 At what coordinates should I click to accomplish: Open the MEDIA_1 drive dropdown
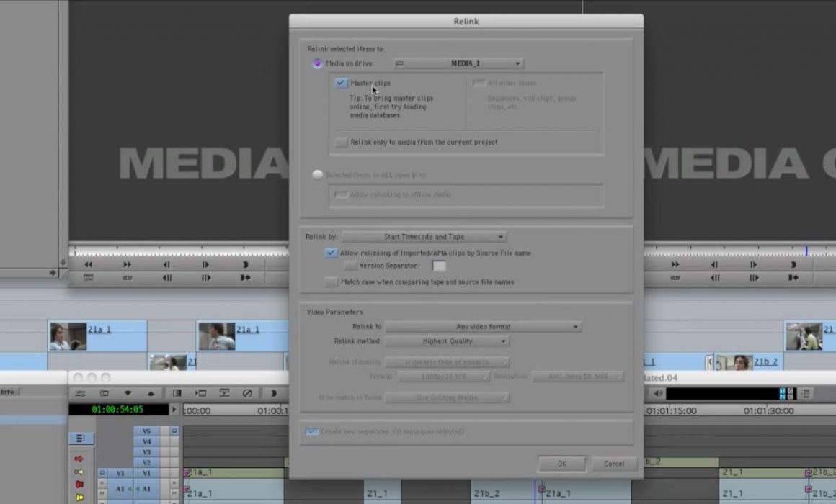(x=459, y=63)
